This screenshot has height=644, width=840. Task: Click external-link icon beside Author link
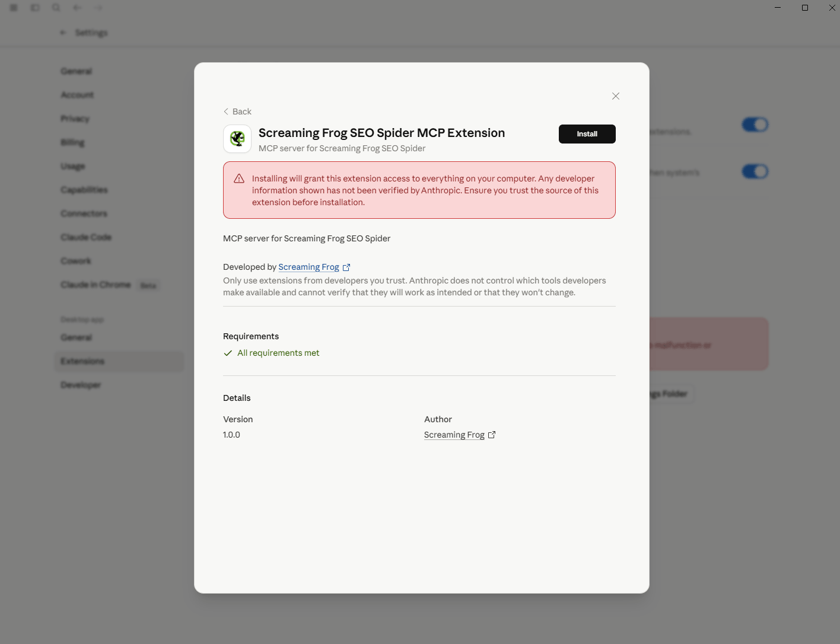coord(492,435)
